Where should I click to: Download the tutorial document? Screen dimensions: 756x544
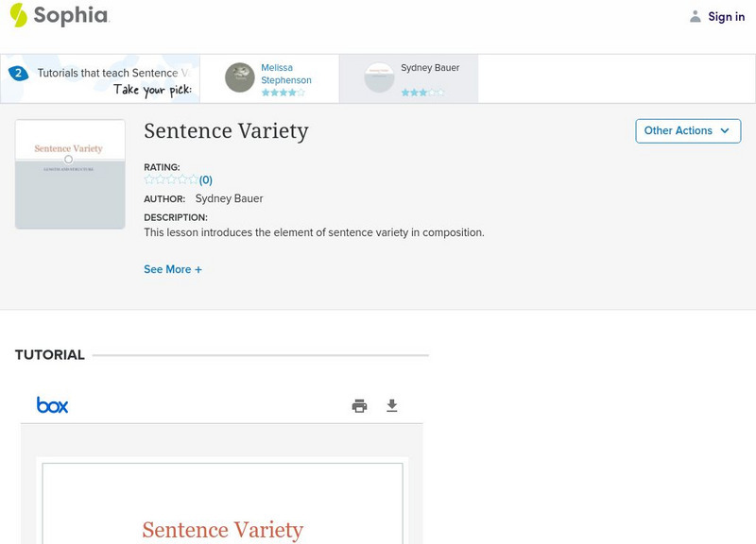392,406
